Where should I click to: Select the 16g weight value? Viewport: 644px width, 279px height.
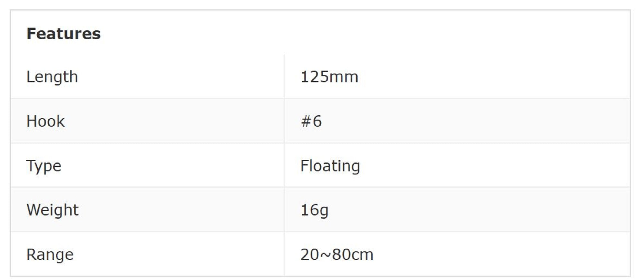click(x=314, y=210)
